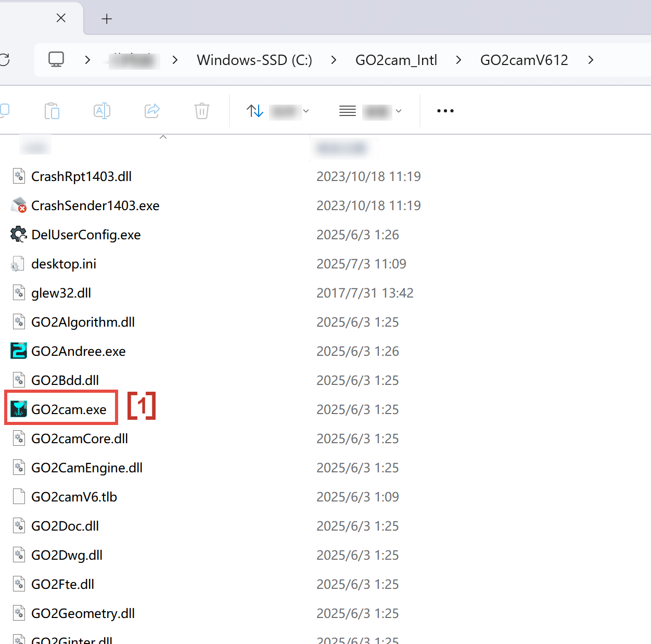Open the sort options dropdown
The image size is (651, 644).
coord(277,111)
